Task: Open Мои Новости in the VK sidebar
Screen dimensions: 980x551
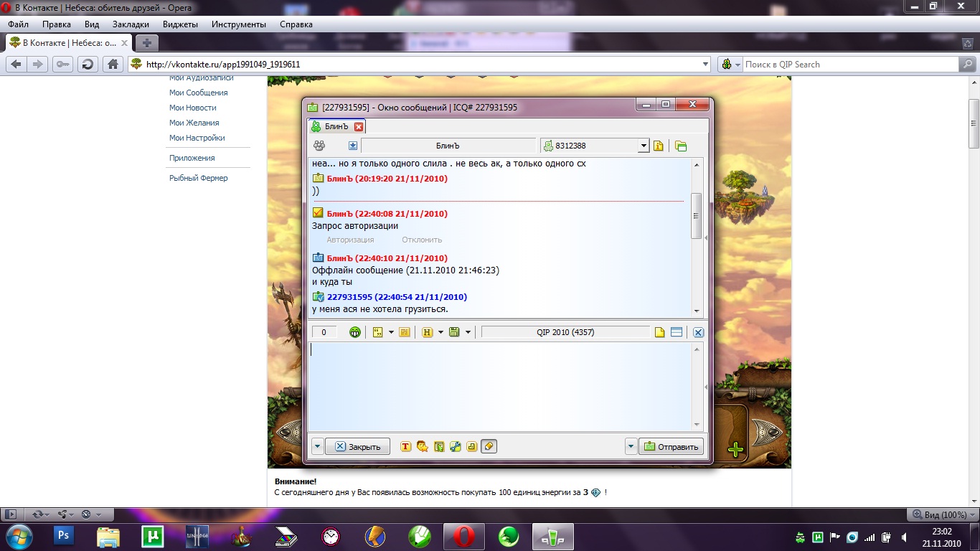Action: (x=193, y=108)
